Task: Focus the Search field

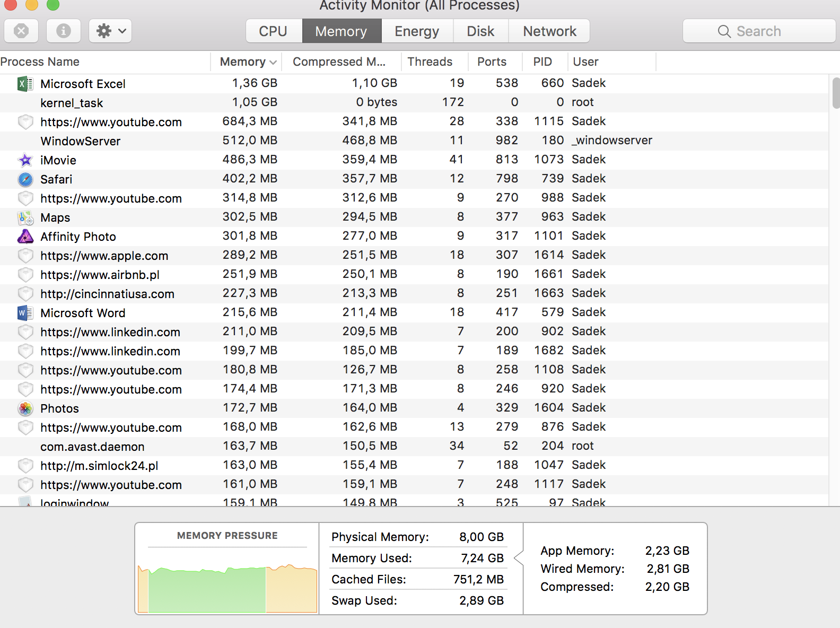Action: pos(759,31)
